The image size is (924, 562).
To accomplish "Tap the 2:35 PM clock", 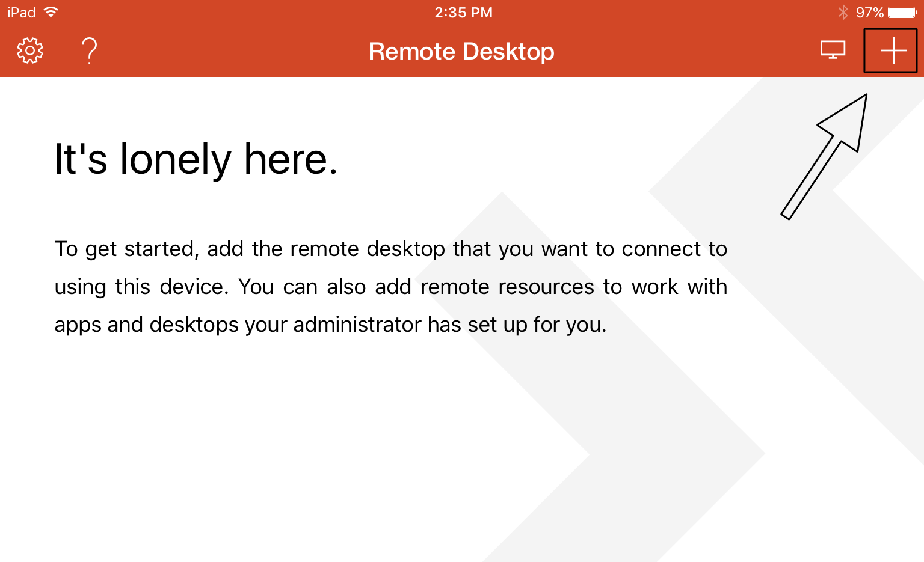I will 463,13.
